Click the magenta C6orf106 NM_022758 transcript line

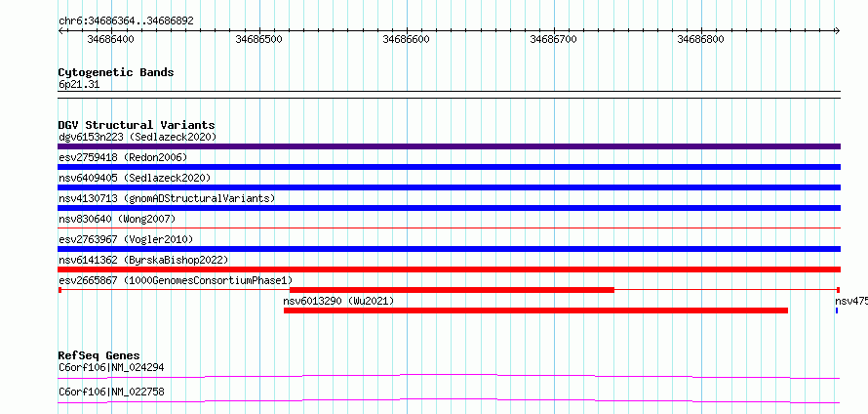coord(449,400)
